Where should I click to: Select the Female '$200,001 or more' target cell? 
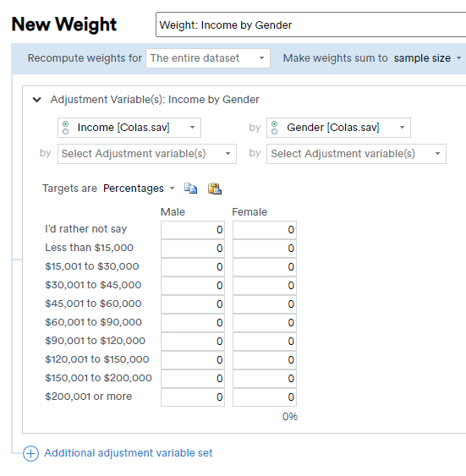265,397
